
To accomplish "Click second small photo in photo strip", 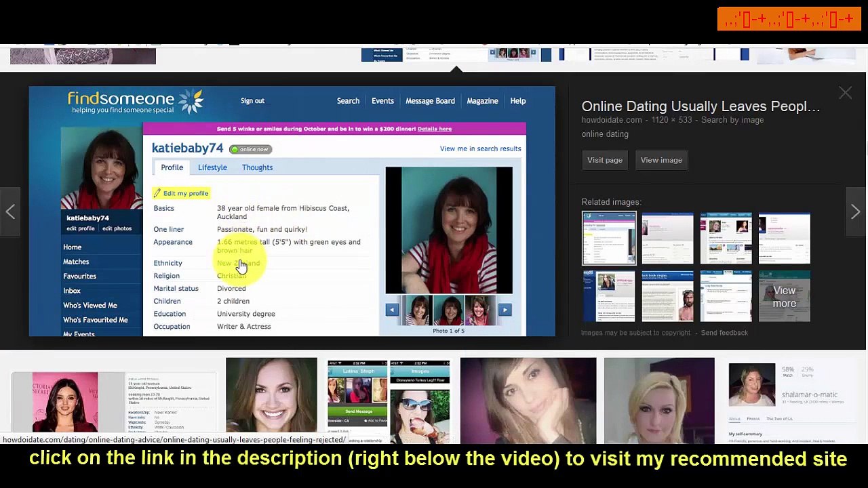I will coord(448,310).
